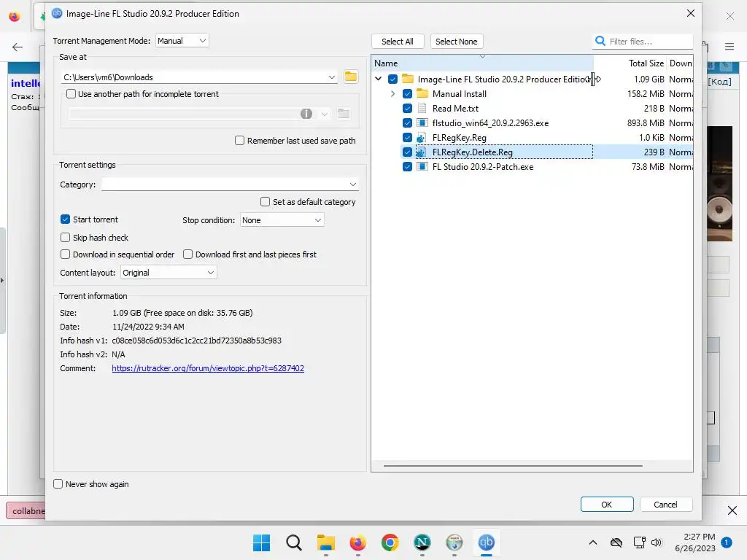This screenshot has height=560, width=747.
Task: Show hidden system tray icons
Action: tap(592, 542)
